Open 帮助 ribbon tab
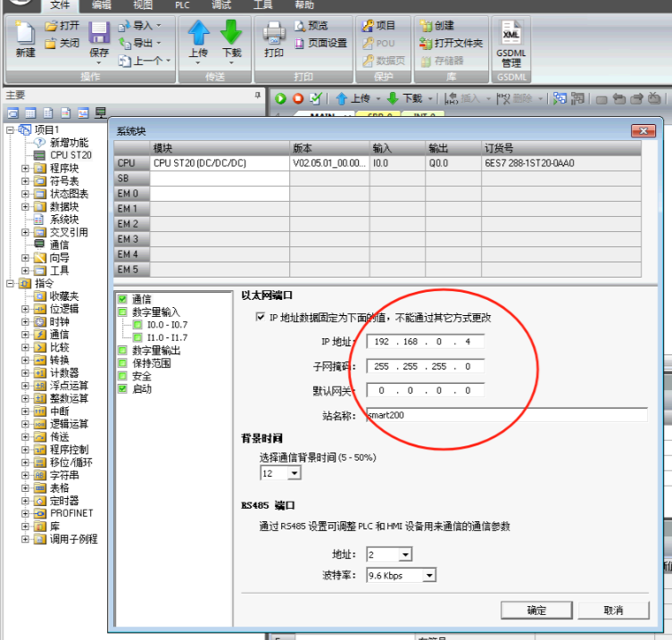This screenshot has width=672, height=640. pos(303,5)
